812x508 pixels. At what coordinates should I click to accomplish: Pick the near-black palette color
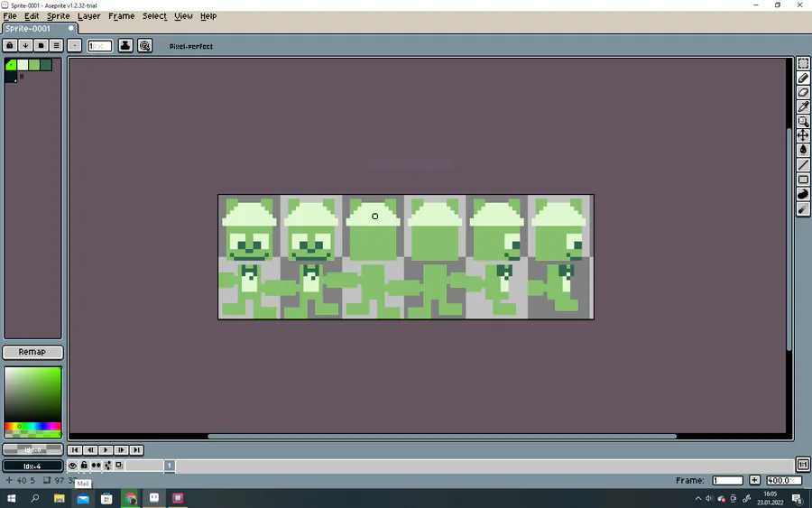(x=11, y=77)
